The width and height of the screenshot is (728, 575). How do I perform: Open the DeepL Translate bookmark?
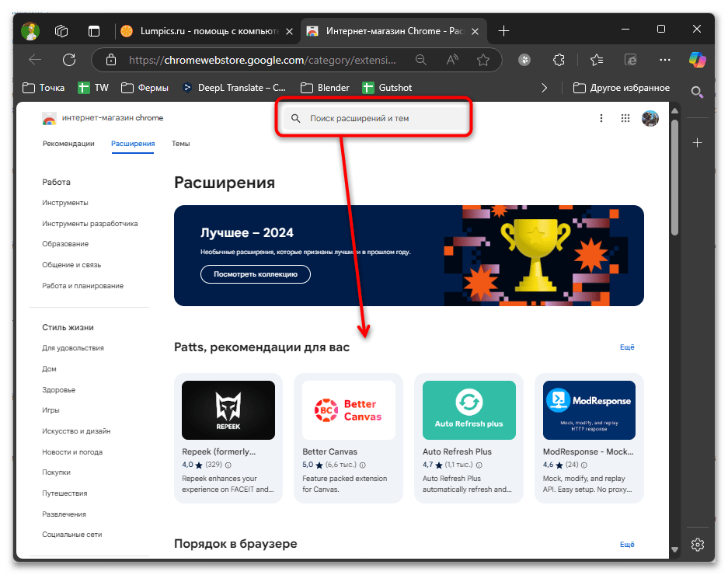[x=234, y=88]
